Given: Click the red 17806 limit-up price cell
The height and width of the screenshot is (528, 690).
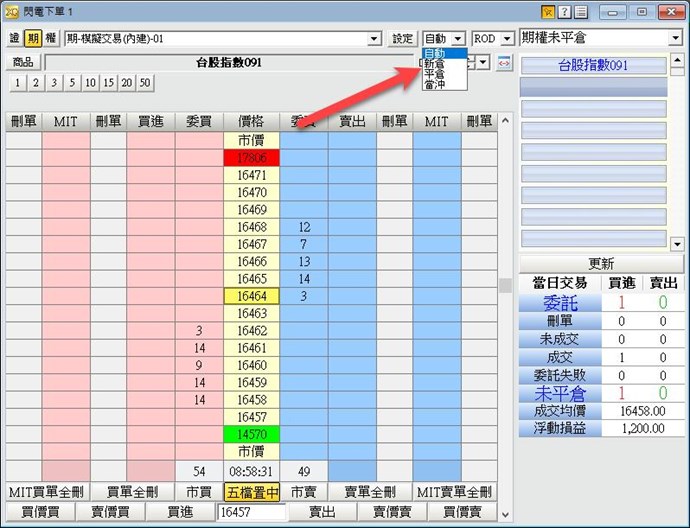Looking at the screenshot, I should pos(252,158).
